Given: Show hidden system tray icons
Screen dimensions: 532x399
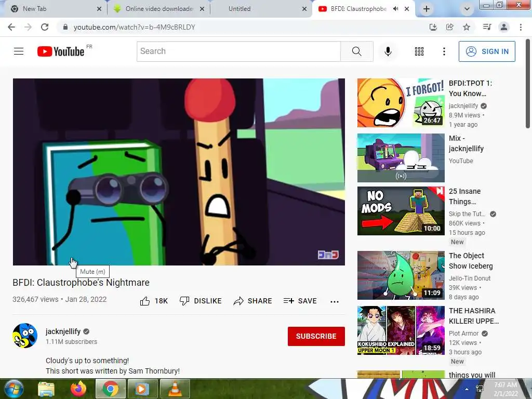Looking at the screenshot, I should point(467,389).
